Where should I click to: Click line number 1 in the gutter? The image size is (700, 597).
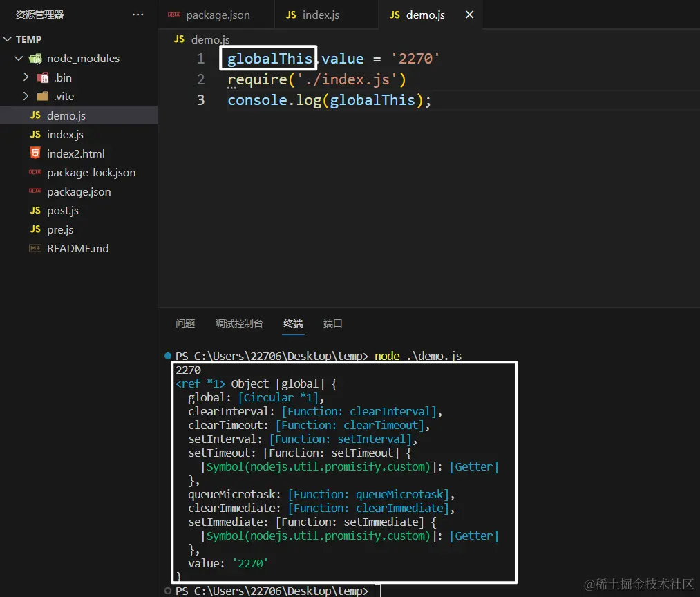200,59
